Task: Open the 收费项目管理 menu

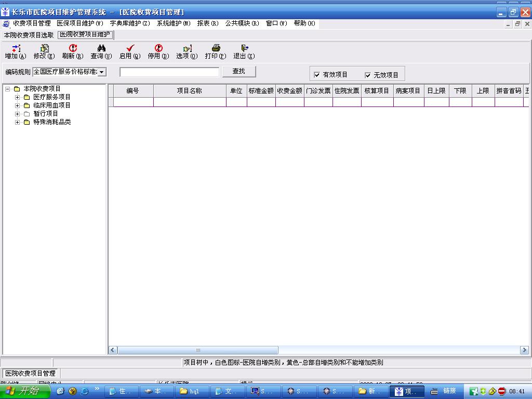Action: pyautogui.click(x=32, y=23)
